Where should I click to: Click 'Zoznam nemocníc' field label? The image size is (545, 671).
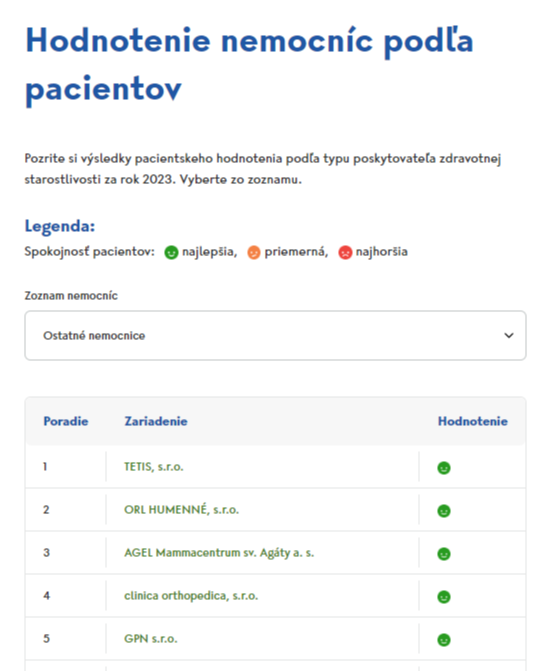pos(71,296)
